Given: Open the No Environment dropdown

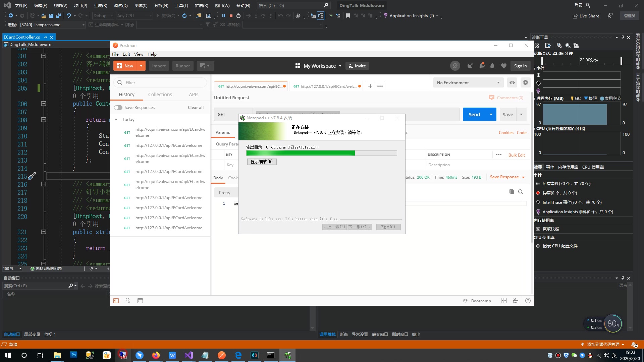Looking at the screenshot, I should coord(468,82).
